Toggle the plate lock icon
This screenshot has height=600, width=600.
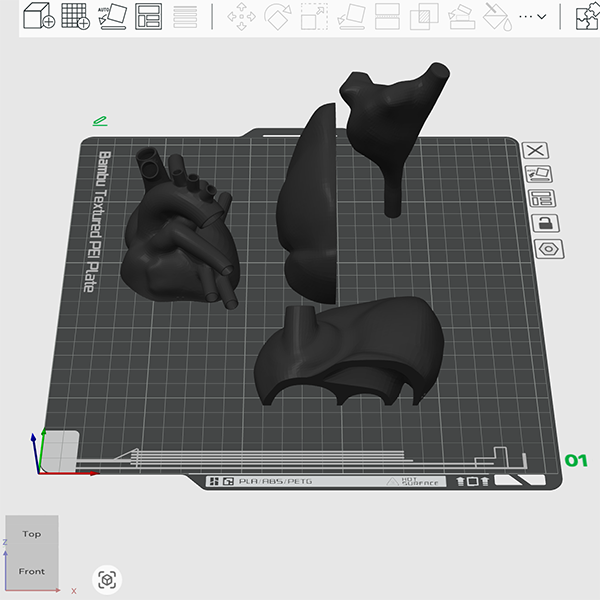tap(546, 222)
